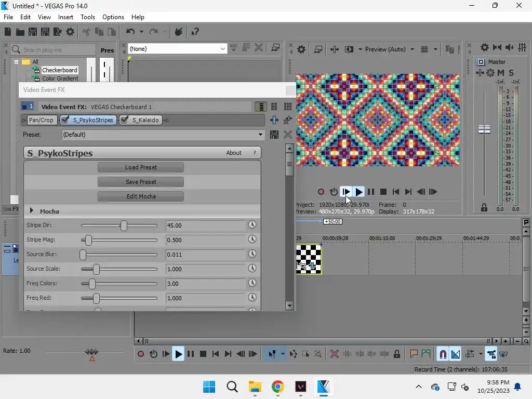The height and width of the screenshot is (399, 532).
Task: Switch to Pan/Crop in FX chain
Action: coord(41,120)
